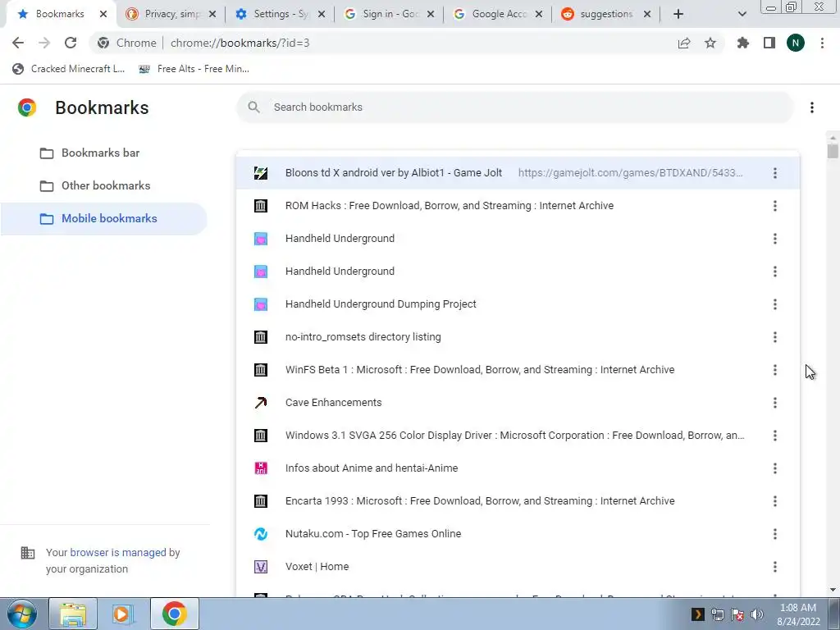Select 'Encarta 1993 : Microsoft' bookmark row
This screenshot has width=840, height=630.
pyautogui.click(x=518, y=501)
